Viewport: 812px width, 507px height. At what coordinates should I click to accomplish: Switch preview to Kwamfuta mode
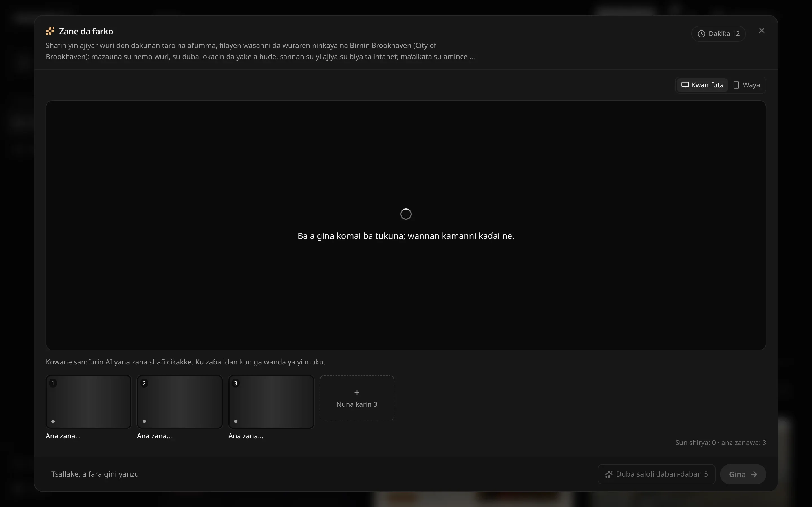[x=702, y=85]
